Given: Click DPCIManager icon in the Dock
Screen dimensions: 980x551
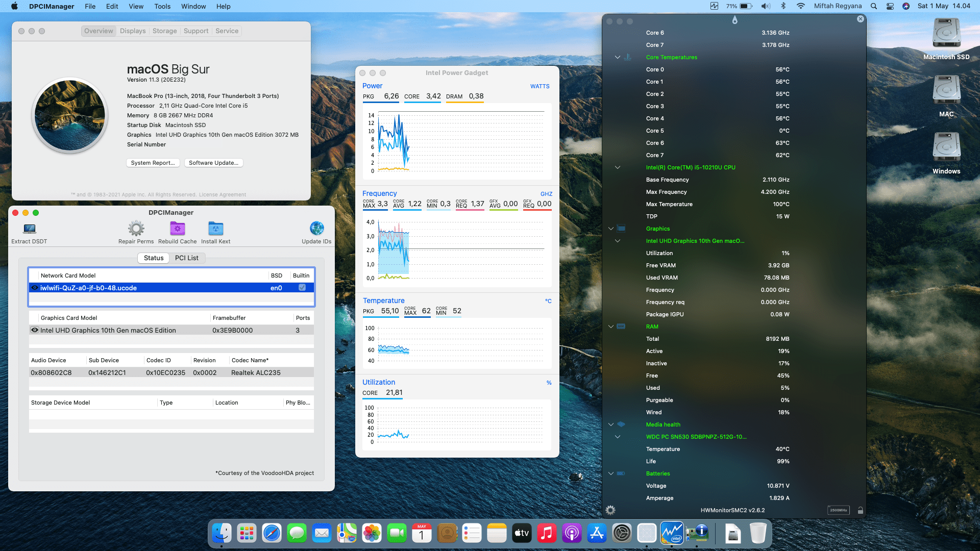Looking at the screenshot, I should coord(697,533).
